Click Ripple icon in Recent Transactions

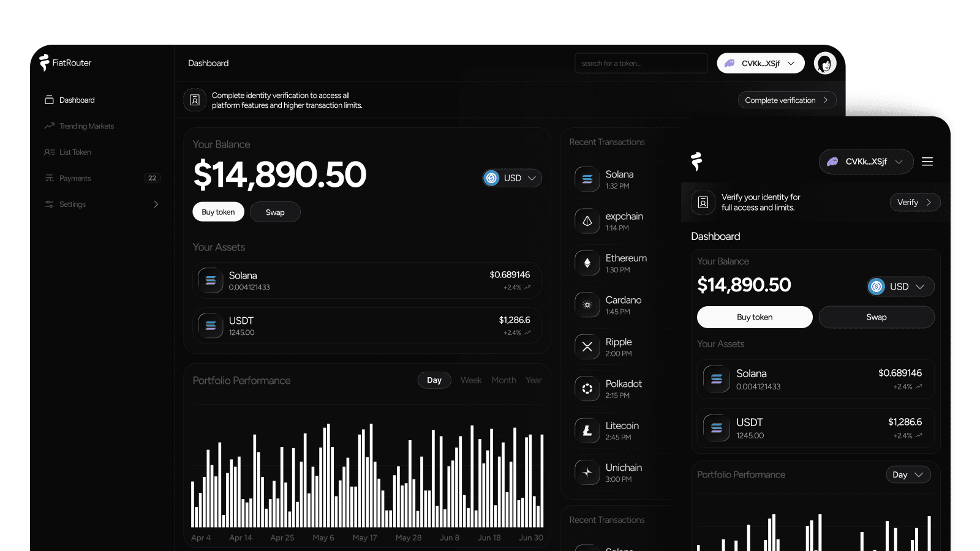point(587,347)
